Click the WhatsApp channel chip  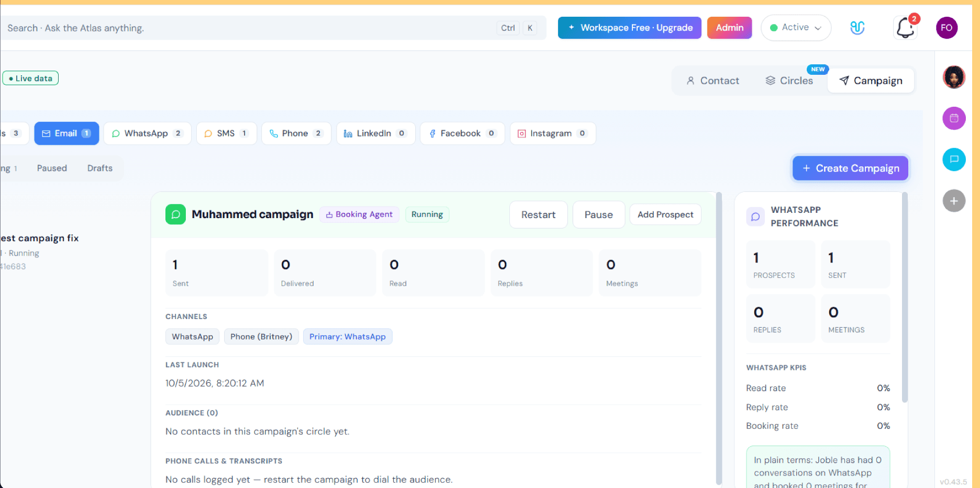pos(192,336)
